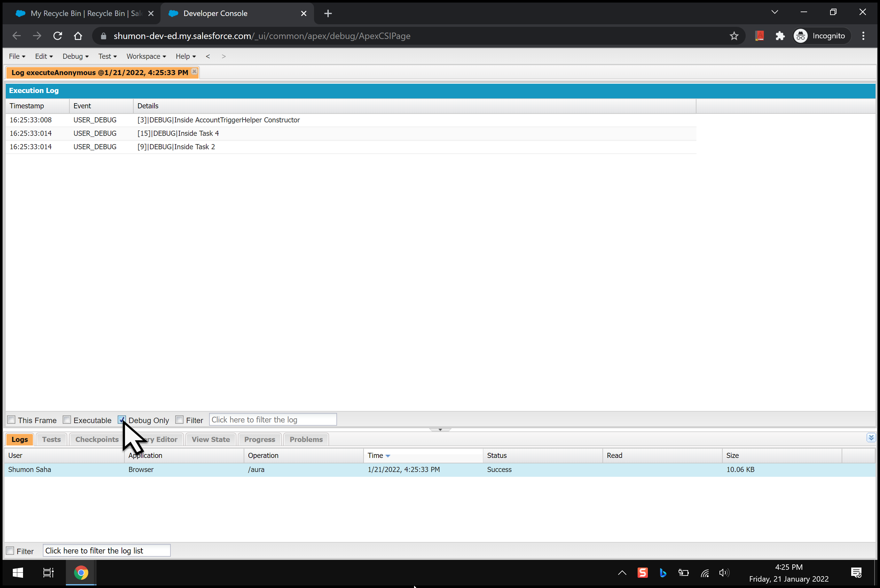Image resolution: width=880 pixels, height=588 pixels.
Task: Sort logs by User column header
Action: pyautogui.click(x=64, y=455)
